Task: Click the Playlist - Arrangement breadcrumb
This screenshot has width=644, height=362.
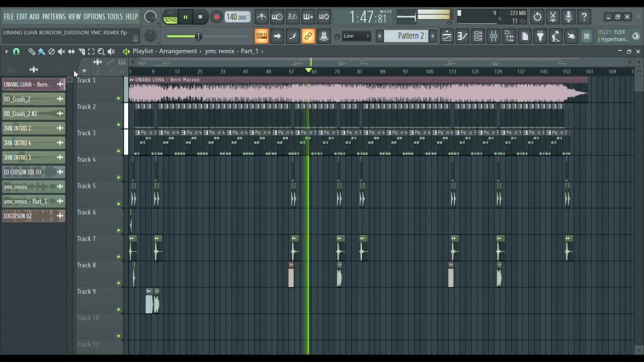Action: [165, 51]
